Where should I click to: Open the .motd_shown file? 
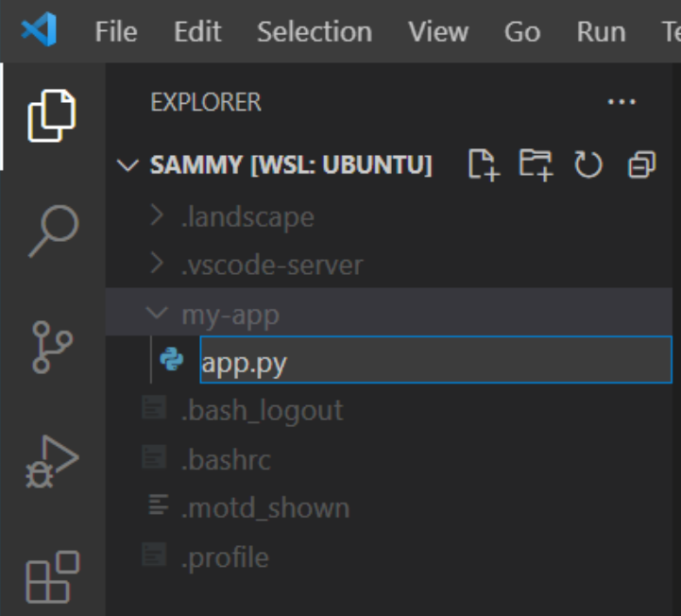click(x=264, y=508)
